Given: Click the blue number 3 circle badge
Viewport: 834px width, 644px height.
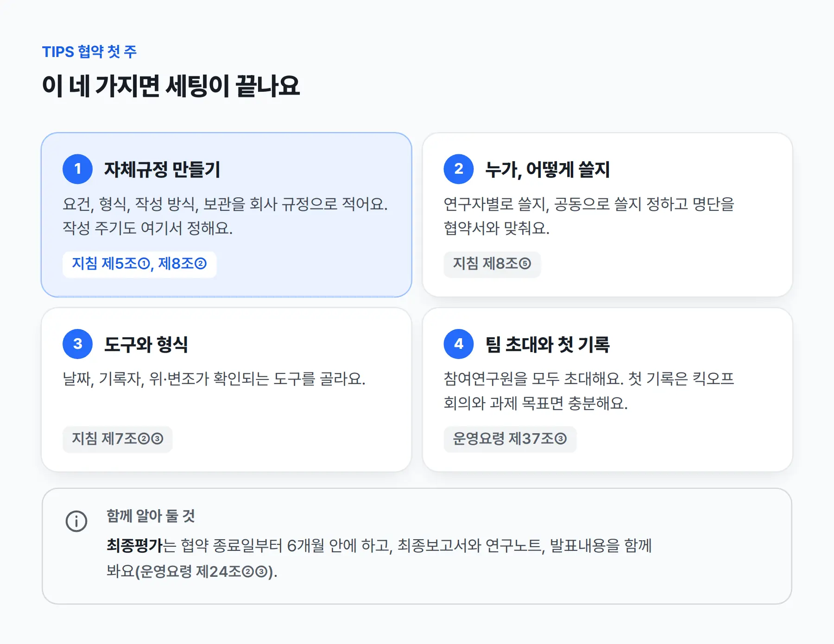Looking at the screenshot, I should click(77, 344).
